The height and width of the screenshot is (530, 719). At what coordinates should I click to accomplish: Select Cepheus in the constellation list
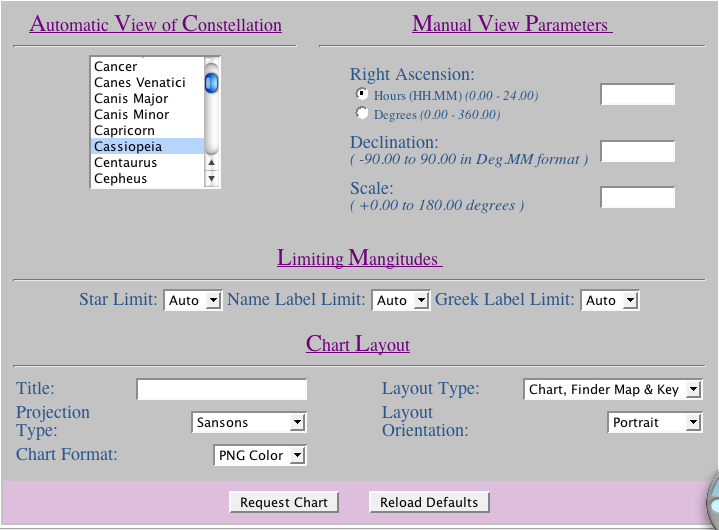[147, 179]
